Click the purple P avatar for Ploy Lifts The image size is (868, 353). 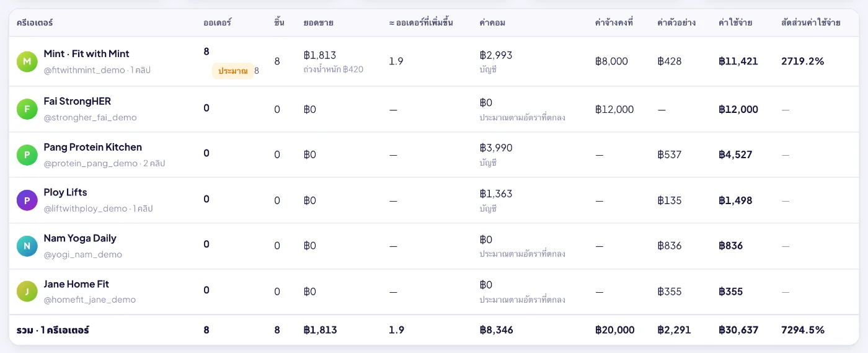(27, 200)
